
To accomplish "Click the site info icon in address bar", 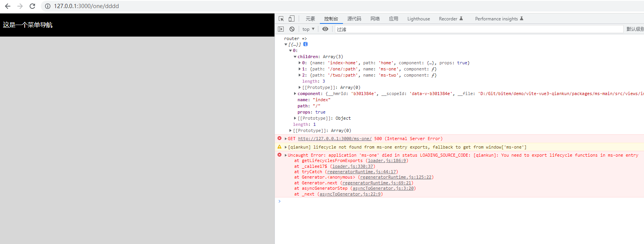I will click(48, 6).
